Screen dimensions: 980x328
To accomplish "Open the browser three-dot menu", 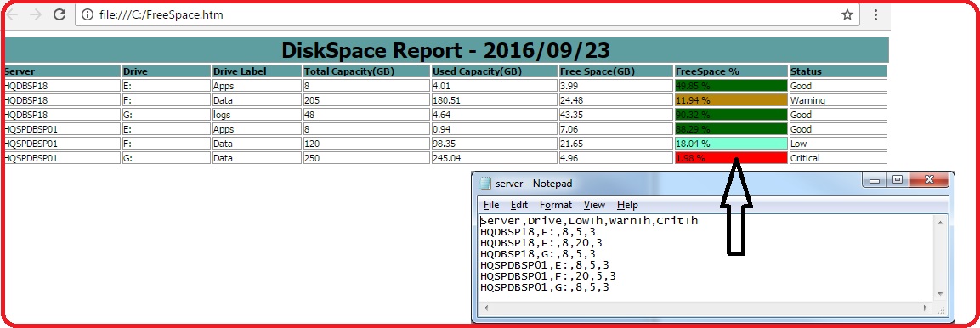I will coord(875,14).
